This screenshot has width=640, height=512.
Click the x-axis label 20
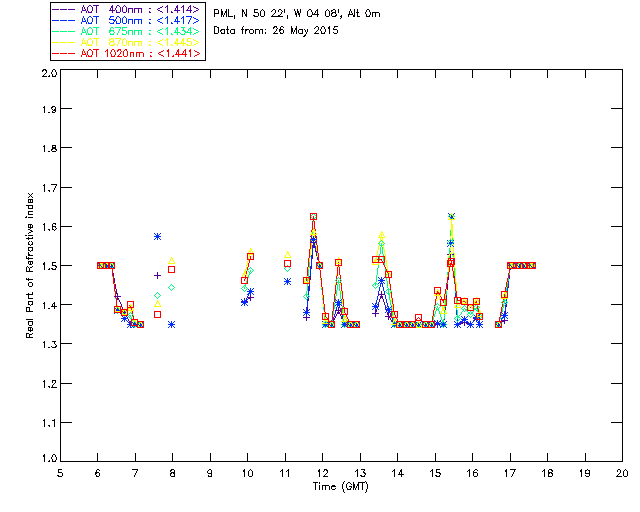[622, 473]
